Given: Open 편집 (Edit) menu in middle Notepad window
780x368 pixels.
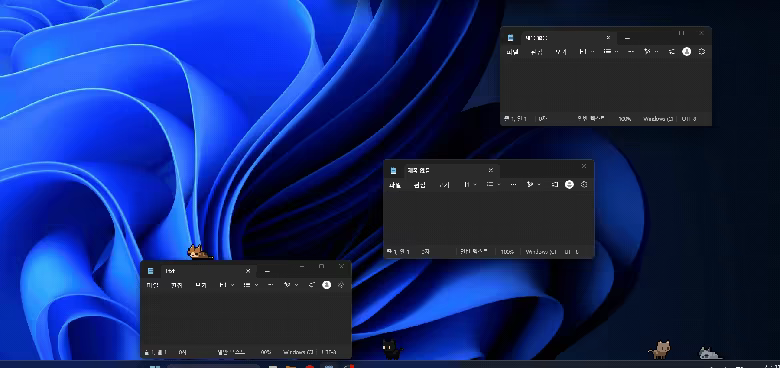Looking at the screenshot, I should click(419, 185).
